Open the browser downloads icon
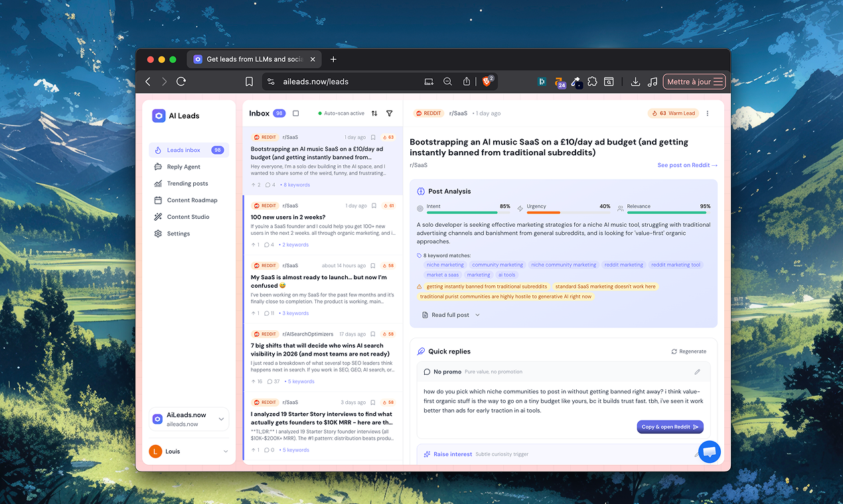The width and height of the screenshot is (843, 504). [x=635, y=82]
